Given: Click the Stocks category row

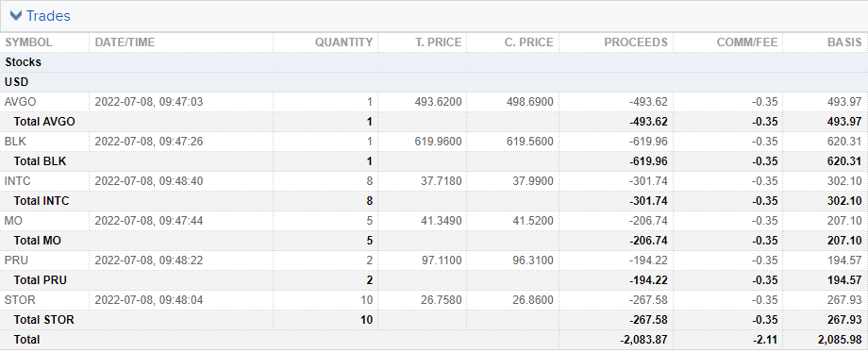Looking at the screenshot, I should click(x=434, y=62).
